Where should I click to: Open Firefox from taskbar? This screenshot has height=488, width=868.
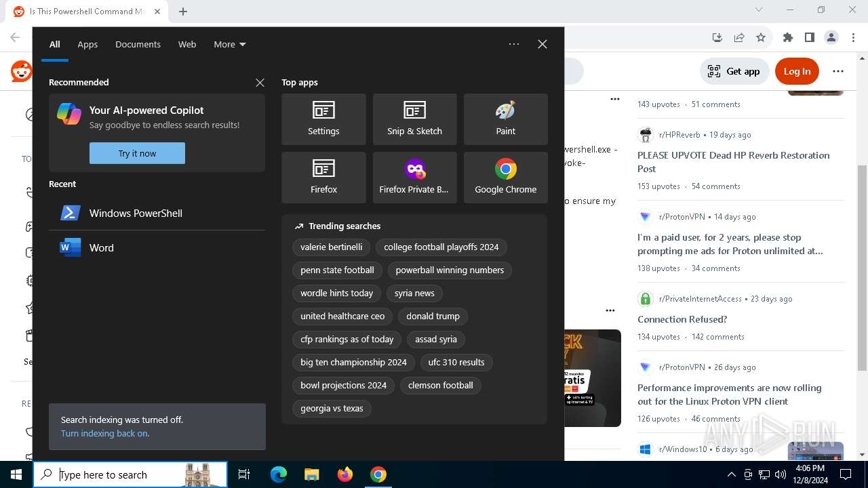pyautogui.click(x=345, y=474)
